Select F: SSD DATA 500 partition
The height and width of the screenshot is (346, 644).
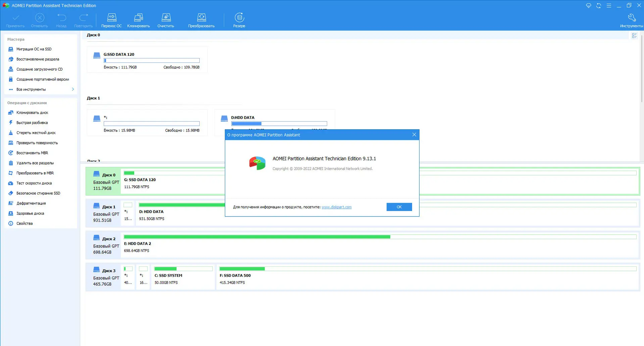428,277
